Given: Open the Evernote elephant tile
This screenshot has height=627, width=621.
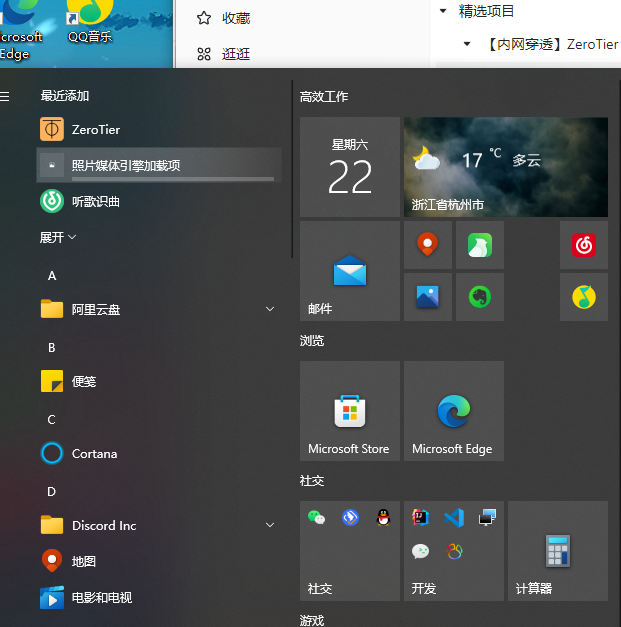Looking at the screenshot, I should coord(480,297).
